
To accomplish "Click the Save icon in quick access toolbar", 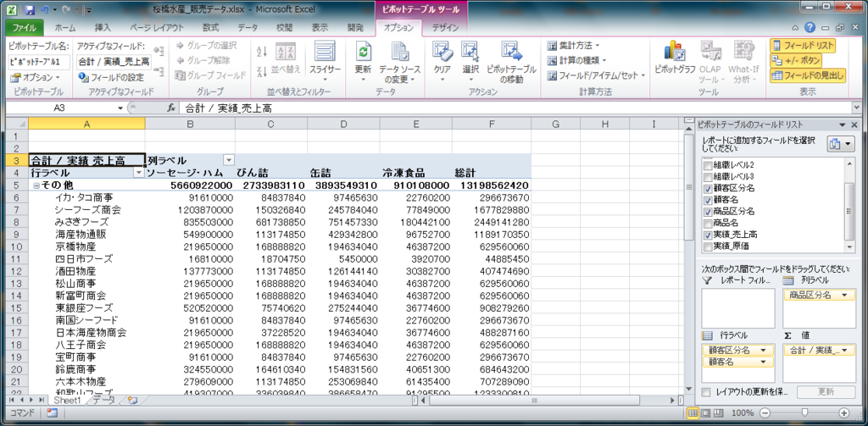I will click(x=30, y=10).
